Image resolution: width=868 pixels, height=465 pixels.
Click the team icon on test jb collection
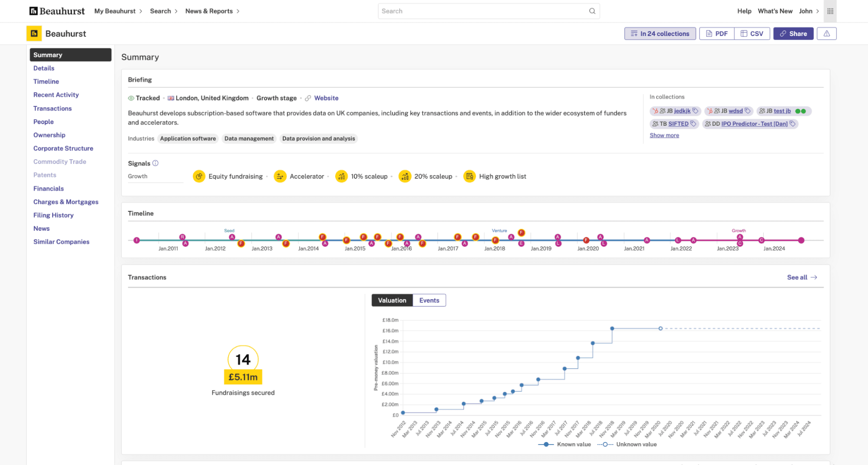[762, 111]
